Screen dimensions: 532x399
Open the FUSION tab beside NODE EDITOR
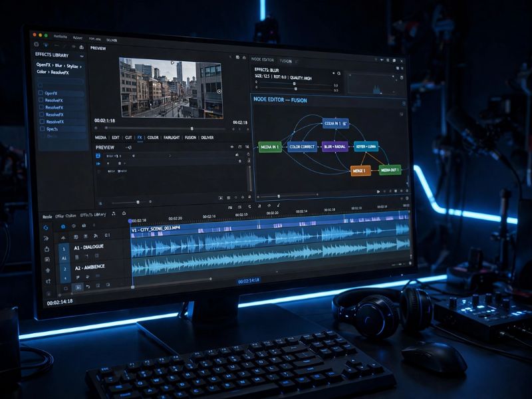tap(285, 61)
